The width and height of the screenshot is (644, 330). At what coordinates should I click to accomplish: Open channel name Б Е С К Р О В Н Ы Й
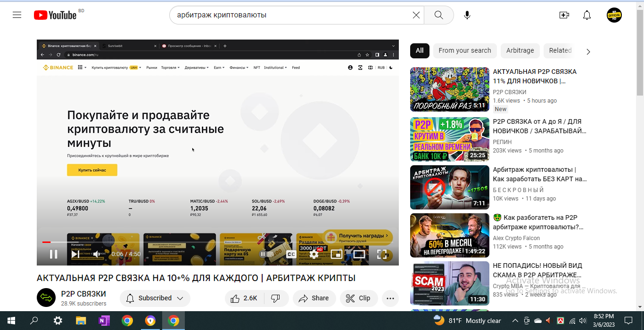coord(518,190)
